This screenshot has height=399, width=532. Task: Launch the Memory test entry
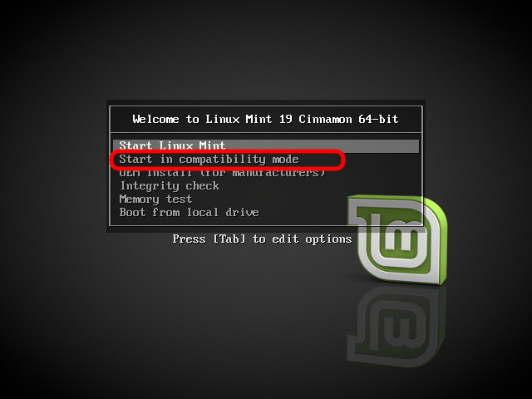155,199
